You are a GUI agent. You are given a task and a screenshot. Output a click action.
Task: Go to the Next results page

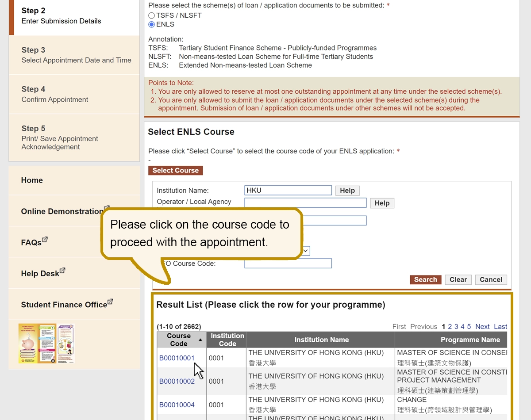click(x=482, y=327)
